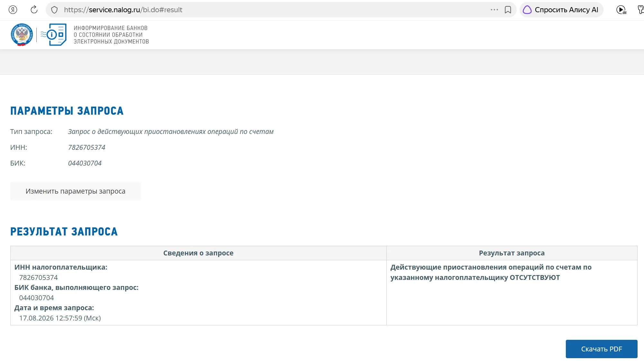Click the Federal Tax Service emblem logo

[22, 35]
